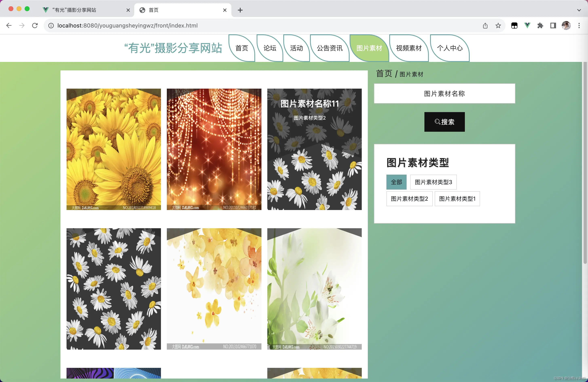Switch to the 论坛 navigation tab

point(270,48)
